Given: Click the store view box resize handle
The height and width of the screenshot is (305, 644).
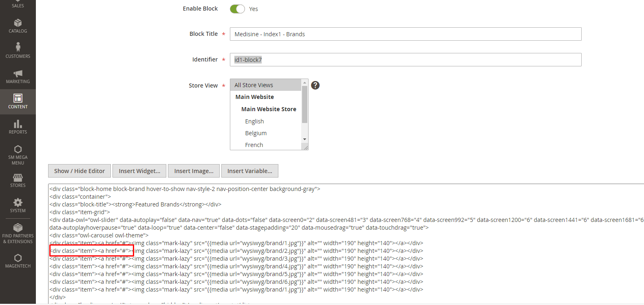Looking at the screenshot, I should click(x=306, y=147).
